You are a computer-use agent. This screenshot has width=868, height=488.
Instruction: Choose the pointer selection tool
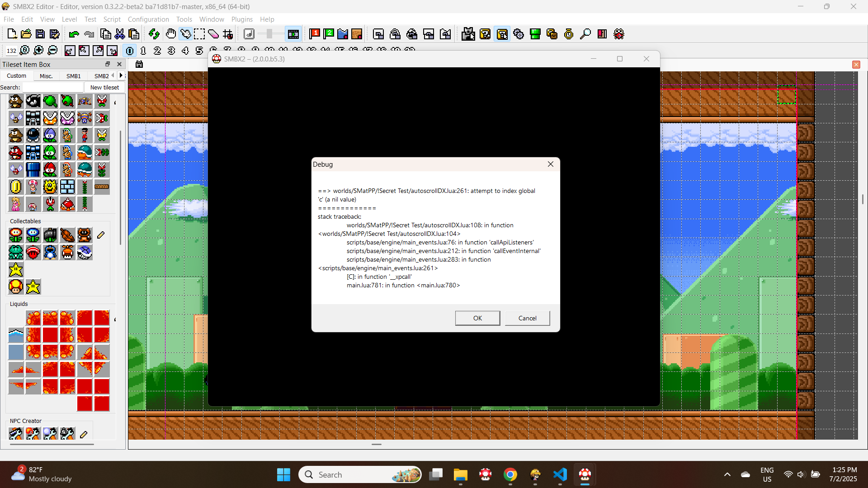coord(185,34)
